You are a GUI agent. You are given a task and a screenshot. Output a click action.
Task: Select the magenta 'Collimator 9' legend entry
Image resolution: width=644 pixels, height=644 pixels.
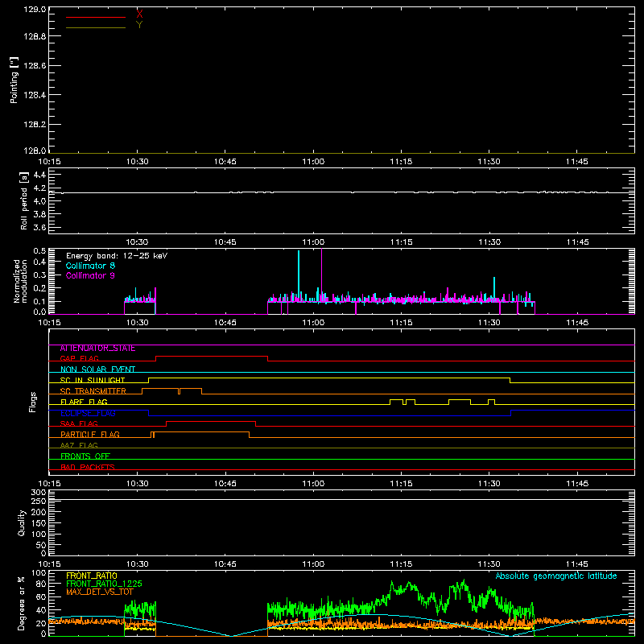(x=90, y=275)
